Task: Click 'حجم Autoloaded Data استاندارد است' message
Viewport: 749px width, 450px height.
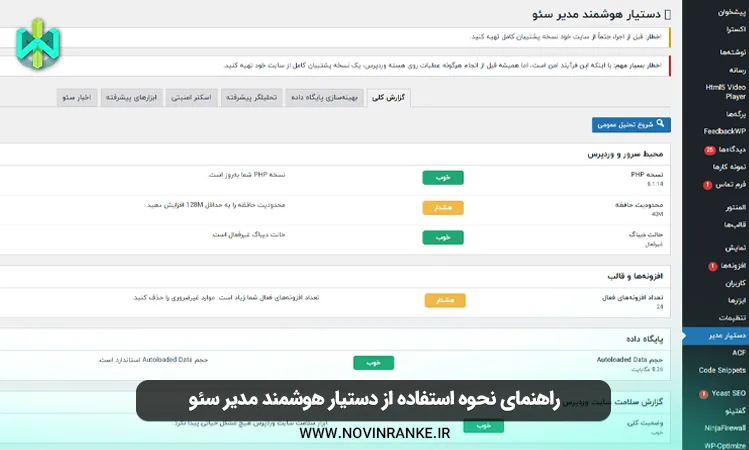Action: [x=153, y=360]
